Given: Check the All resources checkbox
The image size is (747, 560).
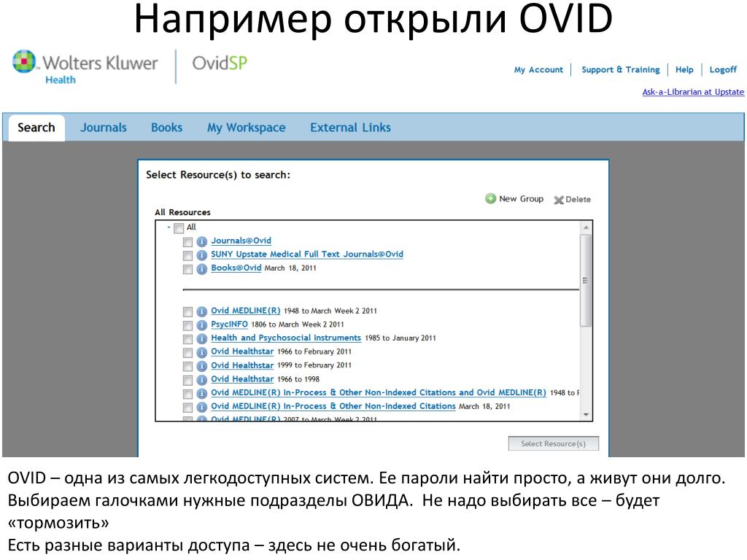Looking at the screenshot, I should pos(179,228).
